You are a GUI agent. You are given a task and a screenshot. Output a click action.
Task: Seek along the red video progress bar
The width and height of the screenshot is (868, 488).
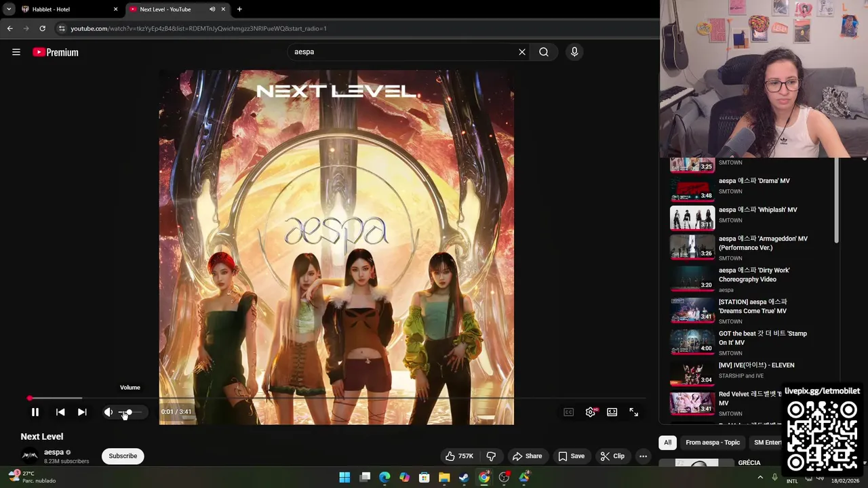click(x=336, y=399)
